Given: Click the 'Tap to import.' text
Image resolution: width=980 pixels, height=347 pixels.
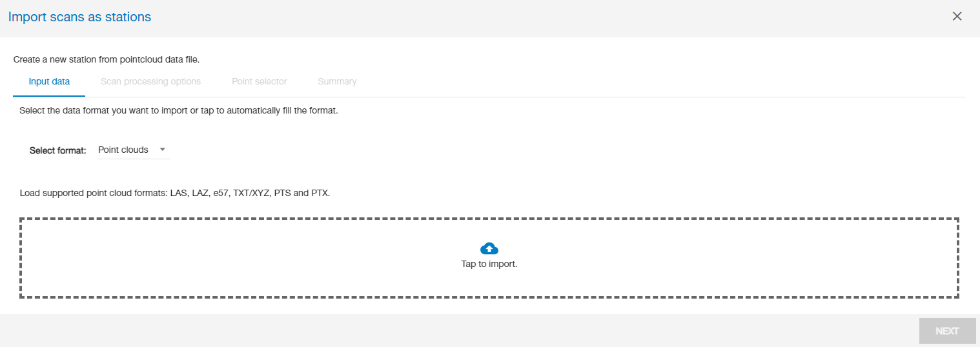Looking at the screenshot, I should point(489,264).
